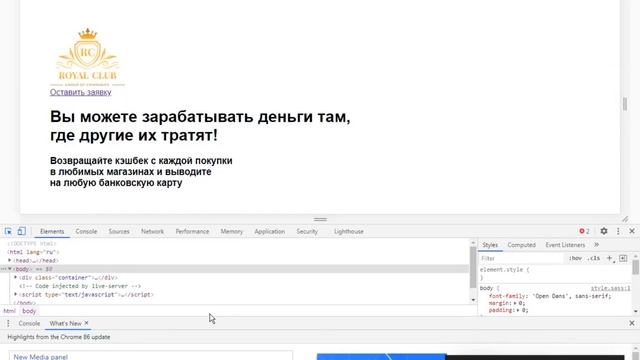Click the Elements panel scrollbar thumb
640x360 pixels.
[473, 267]
